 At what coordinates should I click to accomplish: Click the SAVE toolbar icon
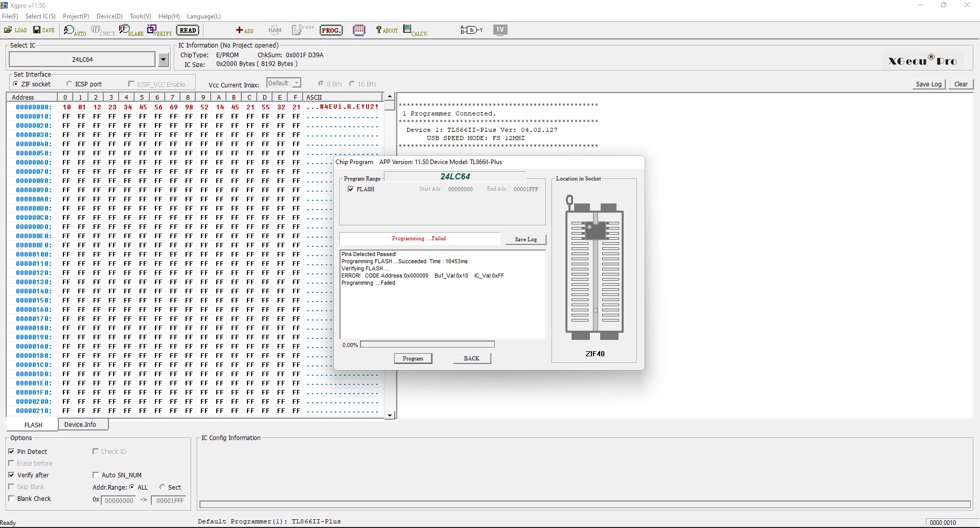coord(44,30)
